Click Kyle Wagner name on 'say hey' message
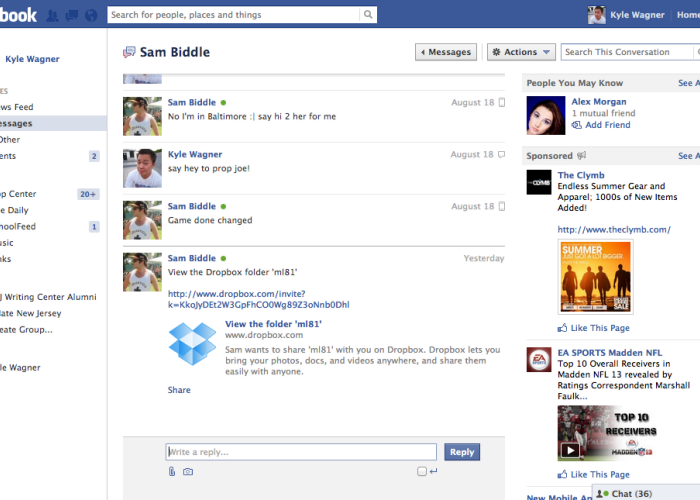 (x=195, y=154)
